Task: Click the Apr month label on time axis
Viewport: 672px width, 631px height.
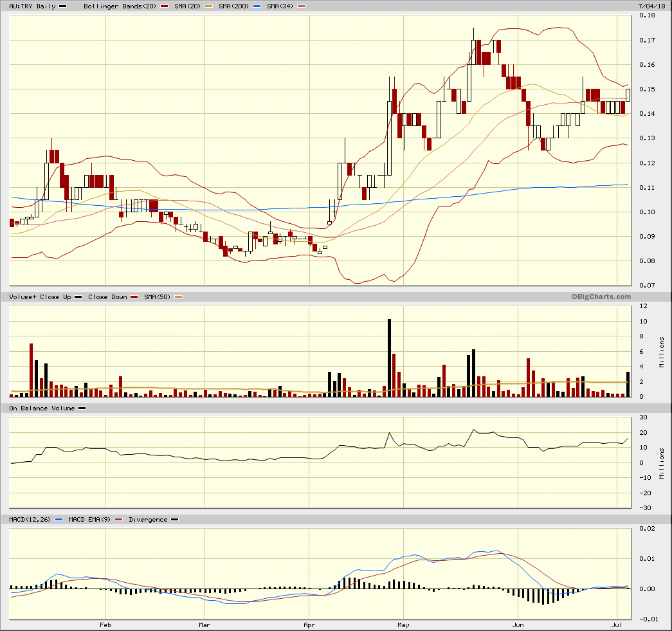Action: [x=309, y=625]
